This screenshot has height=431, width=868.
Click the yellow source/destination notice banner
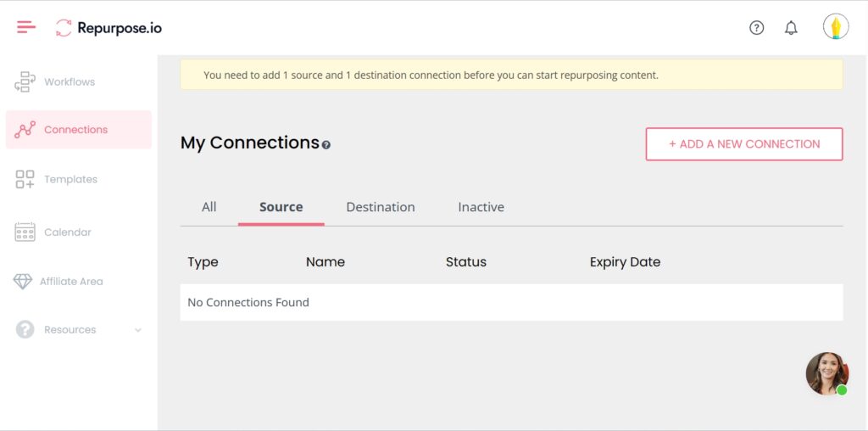tap(511, 75)
